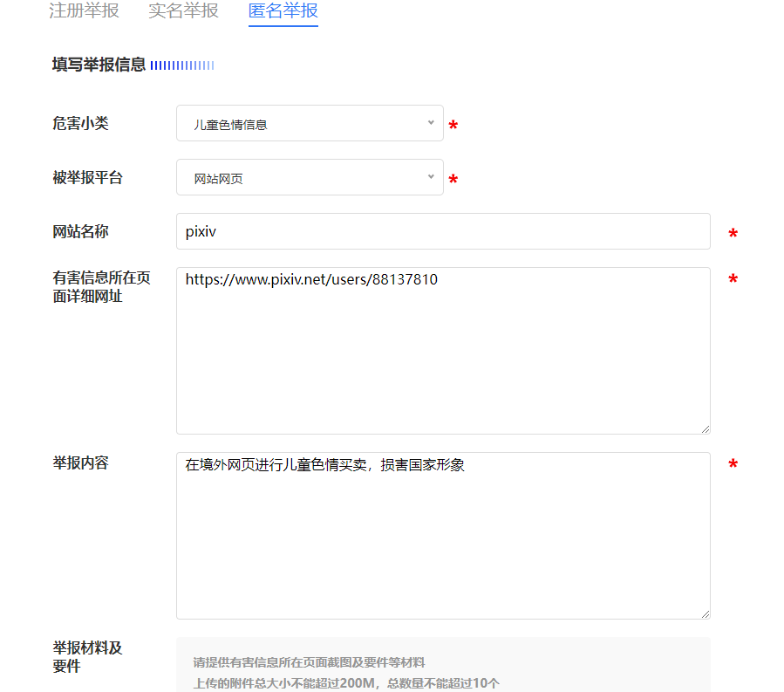
Task: Click resize handle of the 举报内容 text area
Action: [706, 614]
